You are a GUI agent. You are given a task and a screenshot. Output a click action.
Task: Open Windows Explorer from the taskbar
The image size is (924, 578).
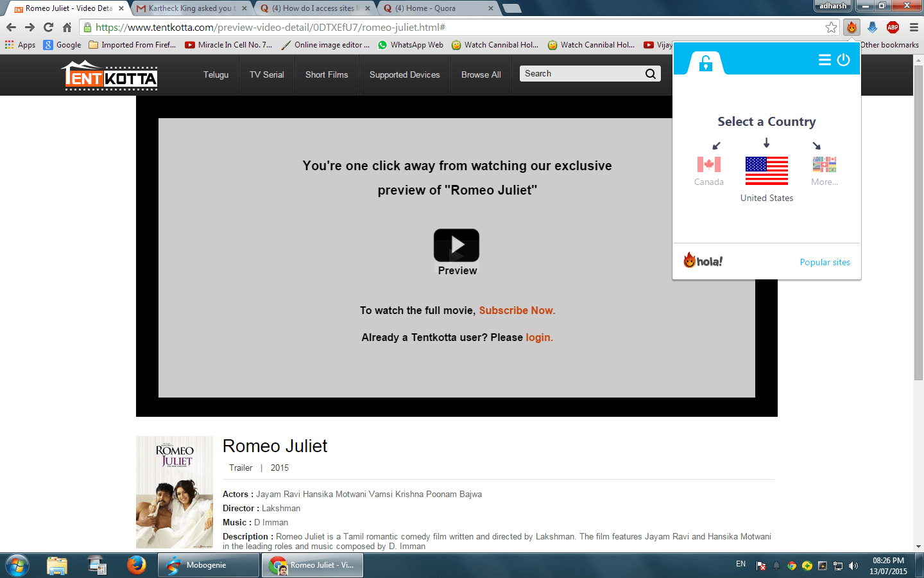[57, 565]
